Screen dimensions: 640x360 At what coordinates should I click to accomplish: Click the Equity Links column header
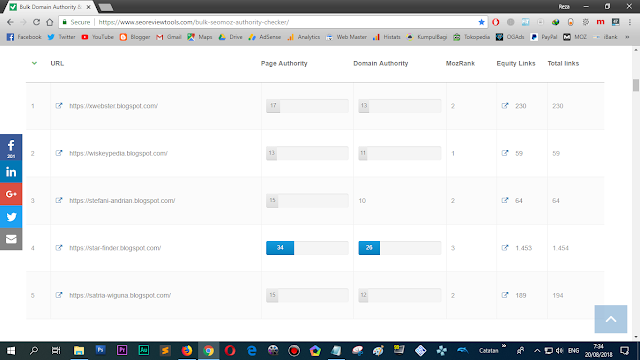pos(516,63)
